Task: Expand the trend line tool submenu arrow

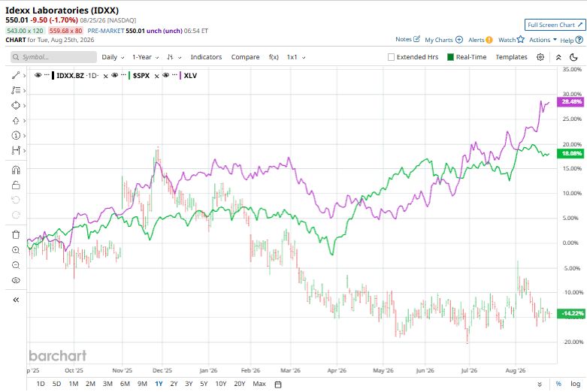Action: 24,76
